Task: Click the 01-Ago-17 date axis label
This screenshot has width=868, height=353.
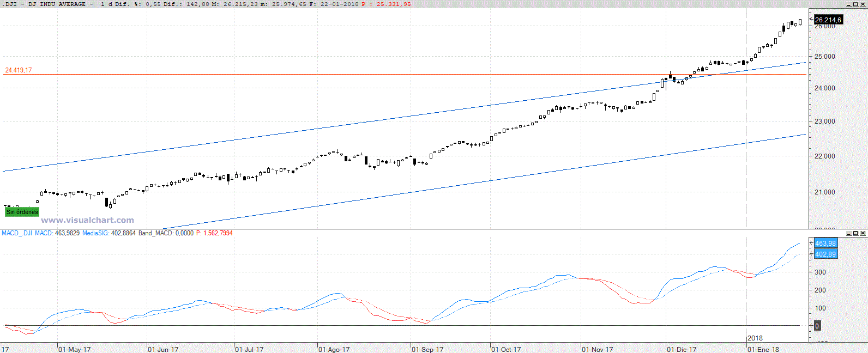Action: coord(334,349)
